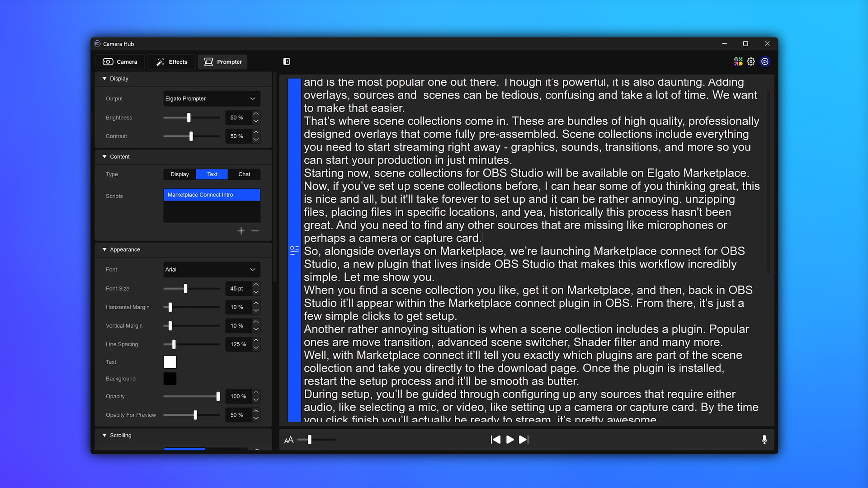Set content type to Chat

pyautogui.click(x=244, y=174)
